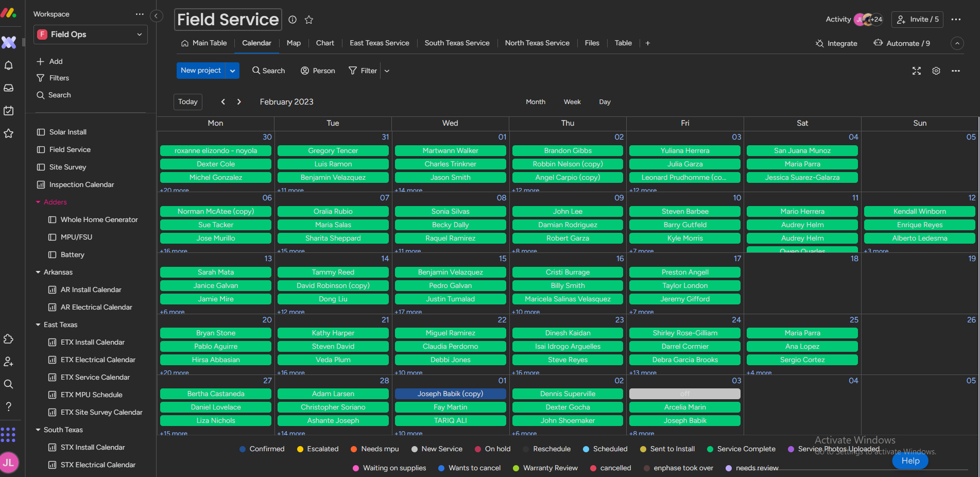980x477 pixels.
Task: Click the board Search field
Action: click(268, 71)
